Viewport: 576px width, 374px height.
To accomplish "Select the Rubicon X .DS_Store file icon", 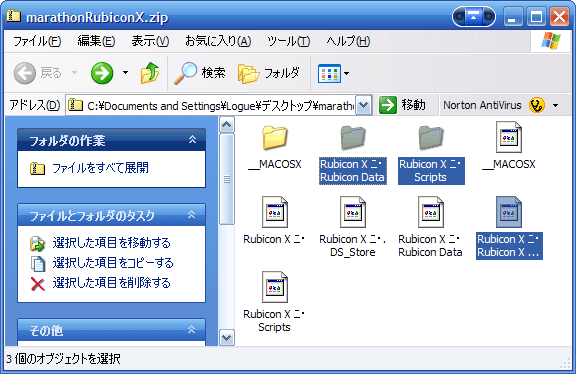I will tap(353, 212).
